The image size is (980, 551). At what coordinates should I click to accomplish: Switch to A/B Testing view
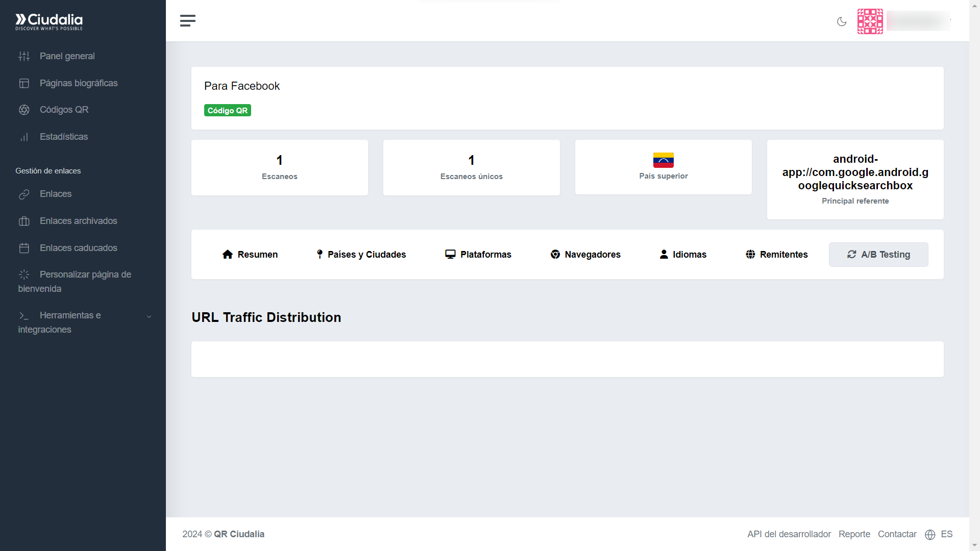click(x=878, y=254)
